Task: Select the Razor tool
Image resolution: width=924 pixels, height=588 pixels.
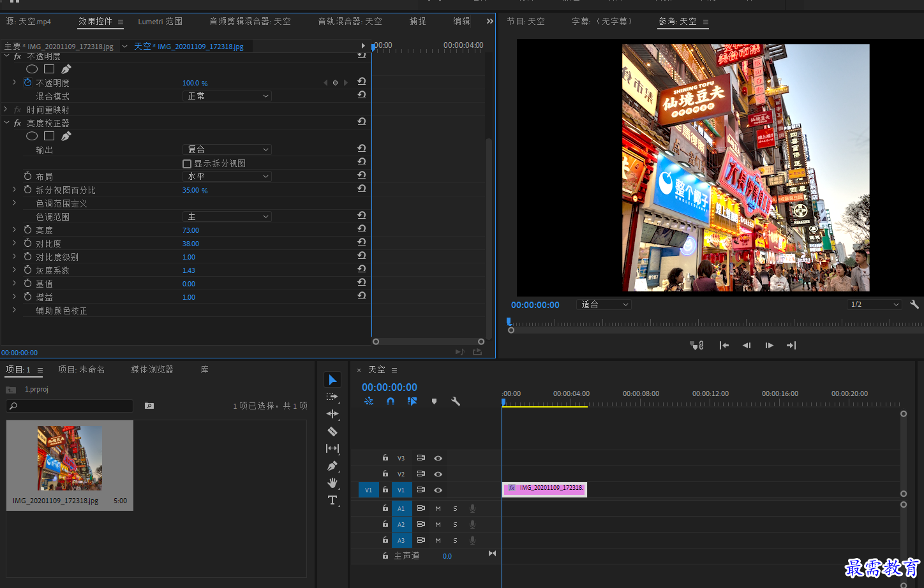Action: (332, 431)
